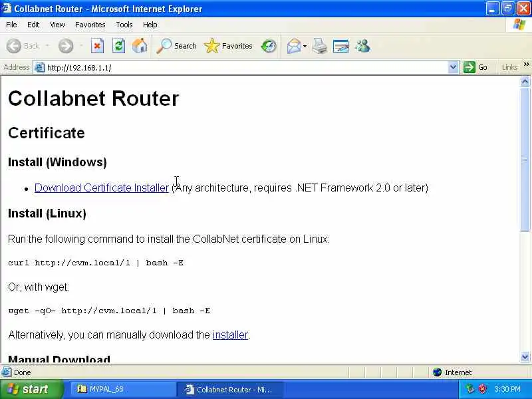Click the Install (Windows) heading
This screenshot has height=399, width=532.
[x=57, y=162]
